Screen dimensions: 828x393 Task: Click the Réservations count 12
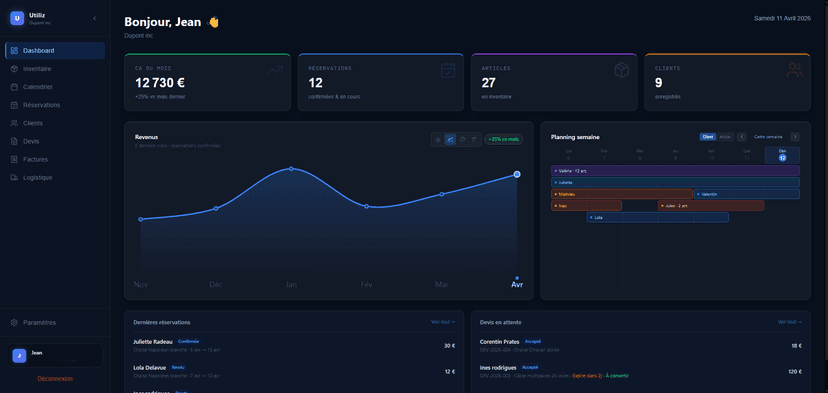click(315, 83)
